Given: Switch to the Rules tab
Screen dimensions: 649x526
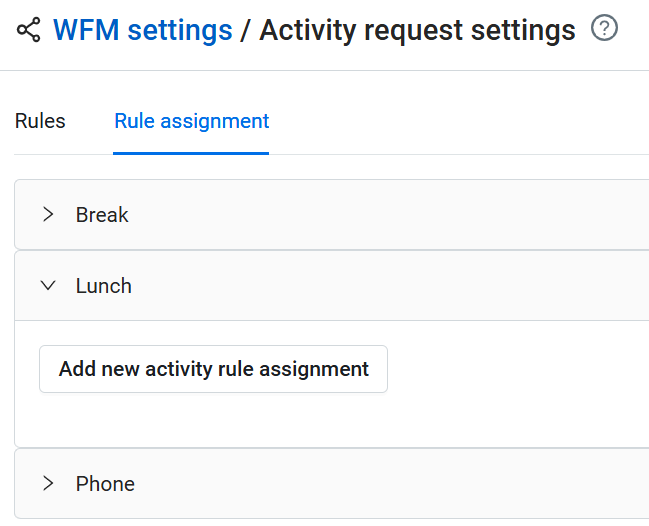Looking at the screenshot, I should click(x=40, y=121).
